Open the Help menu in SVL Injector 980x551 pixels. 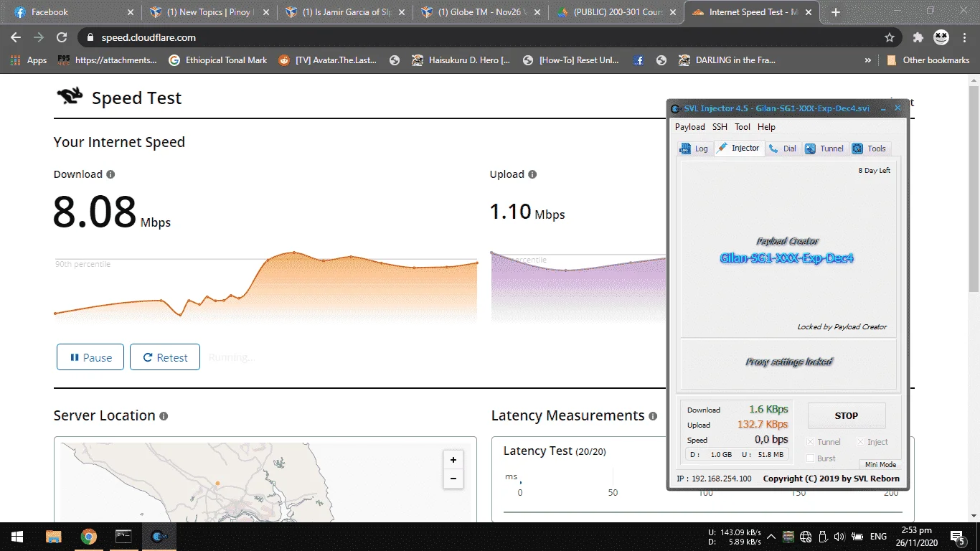[766, 127]
